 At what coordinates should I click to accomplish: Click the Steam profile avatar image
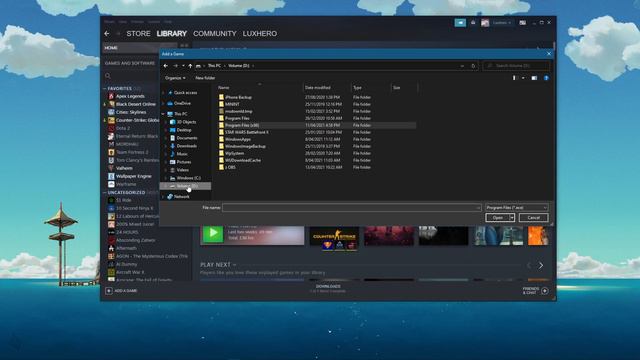pyautogui.click(x=485, y=23)
